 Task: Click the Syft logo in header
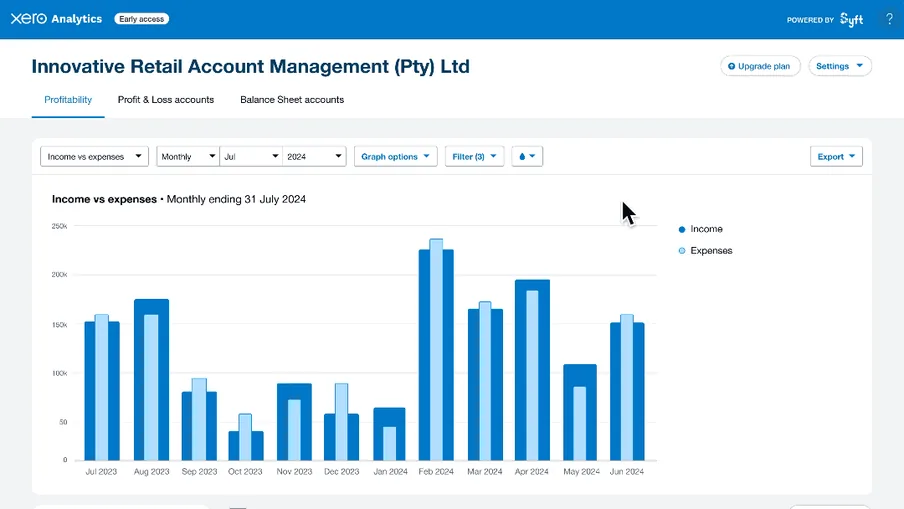pyautogui.click(x=852, y=20)
